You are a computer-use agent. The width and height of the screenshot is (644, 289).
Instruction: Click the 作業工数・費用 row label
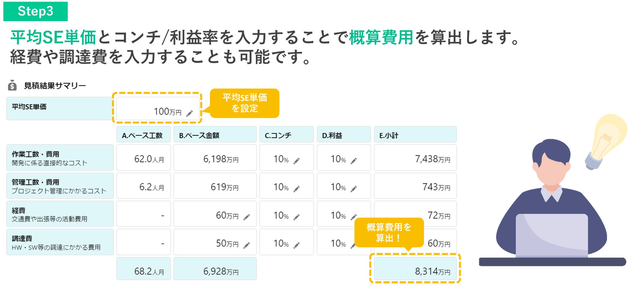tap(60, 157)
